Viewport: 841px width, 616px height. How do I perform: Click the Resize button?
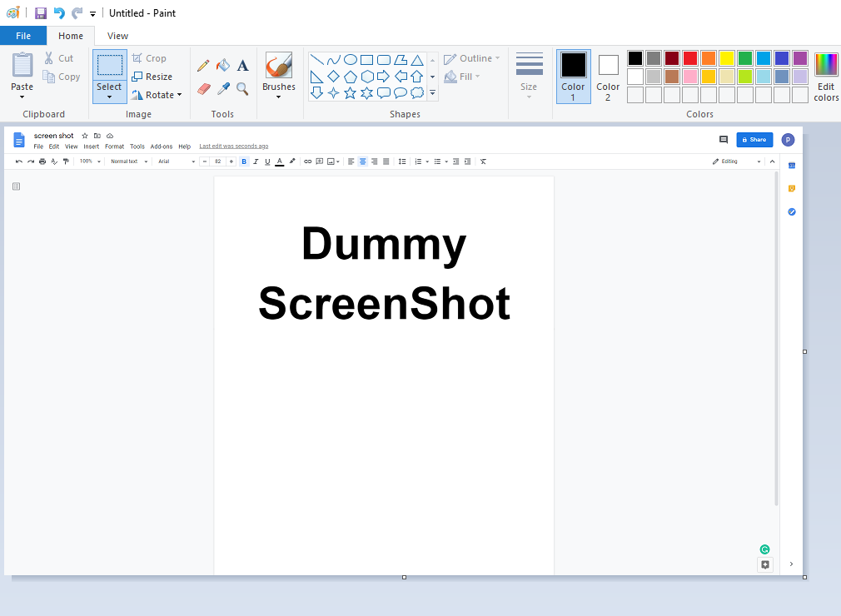[x=152, y=77]
